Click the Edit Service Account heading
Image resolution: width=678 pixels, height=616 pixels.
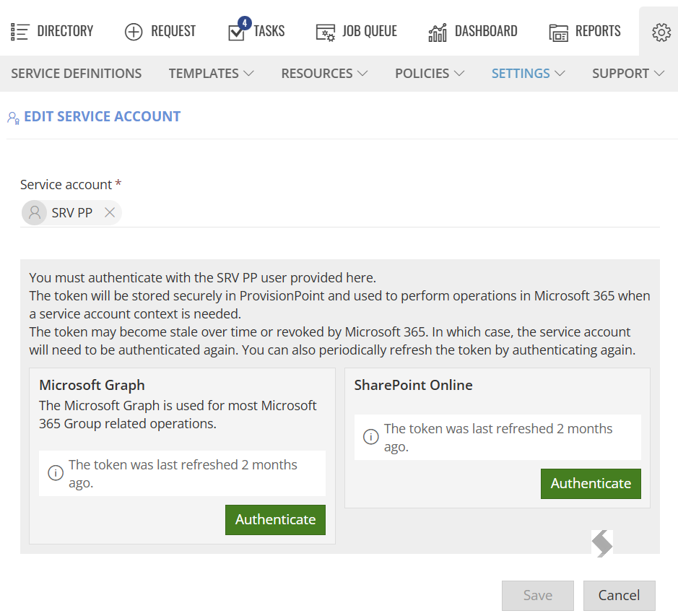tap(102, 117)
